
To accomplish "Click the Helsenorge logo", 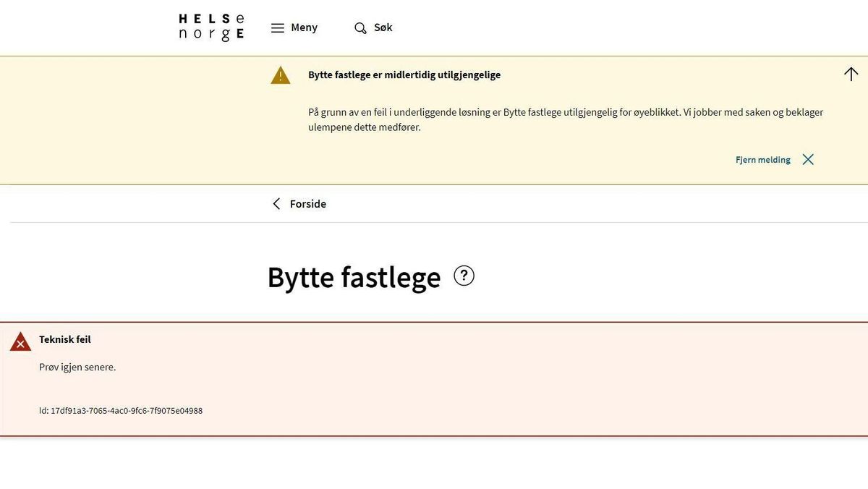I will pos(210,26).
